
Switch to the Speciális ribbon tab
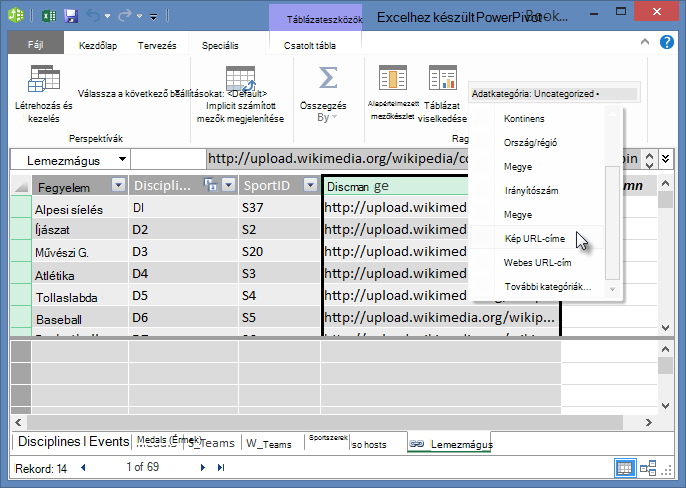[x=220, y=46]
